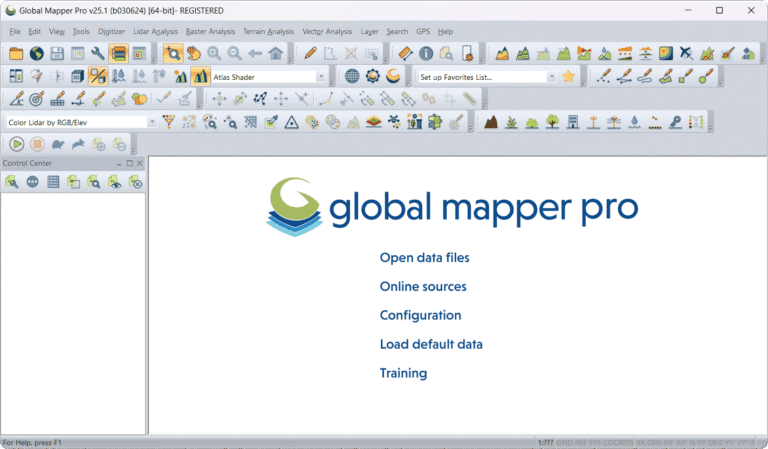768x449 pixels.
Task: Float the Control Center panel
Action: pyautogui.click(x=130, y=163)
